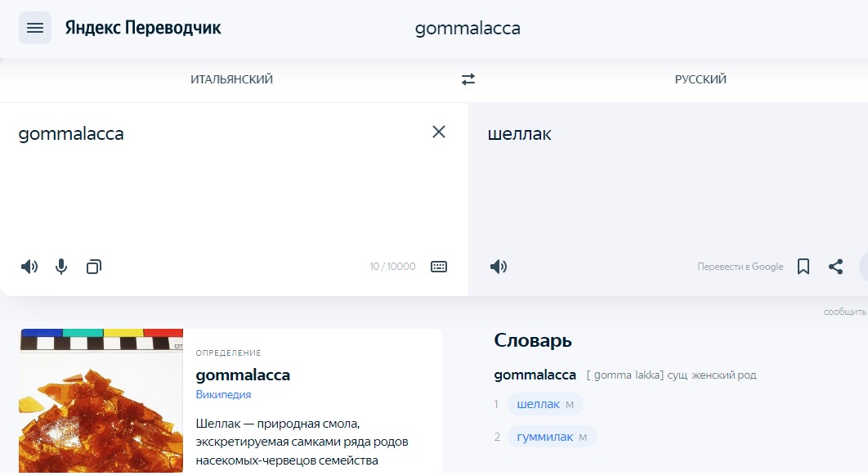
Task: Listen to translated word шеллак
Action: pyautogui.click(x=499, y=267)
